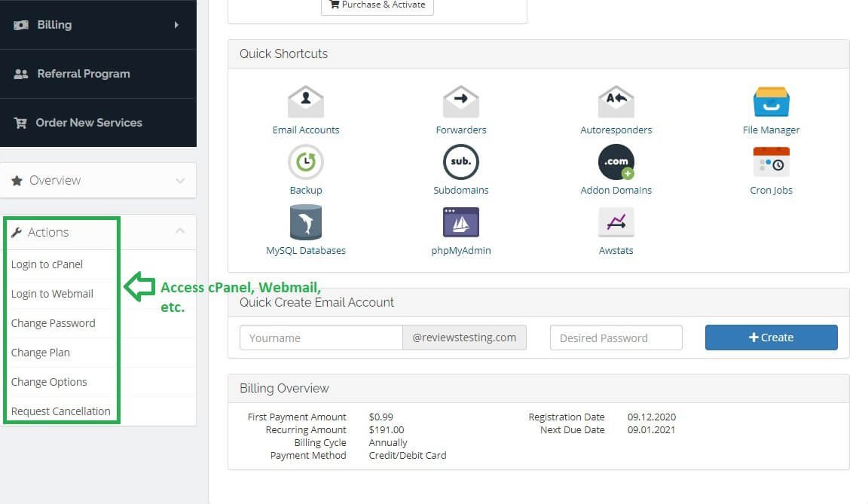868x504 pixels.
Task: Open the Autoresponders icon
Action: point(616,102)
